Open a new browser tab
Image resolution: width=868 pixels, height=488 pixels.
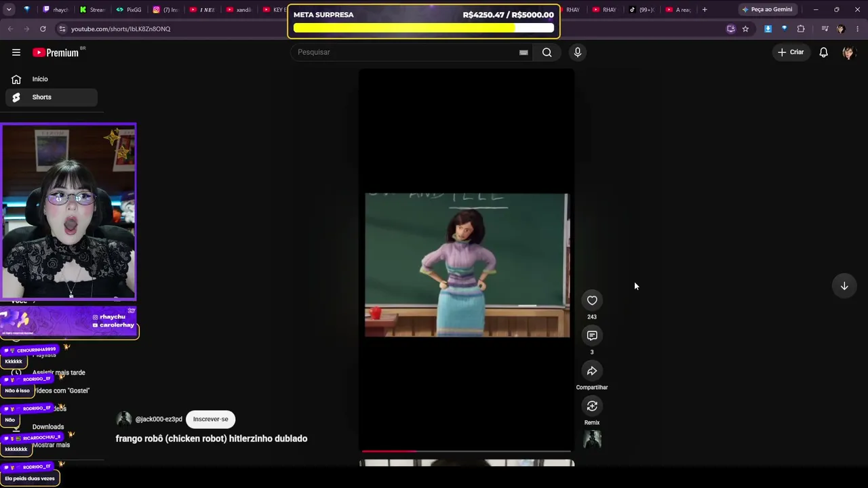click(x=705, y=9)
